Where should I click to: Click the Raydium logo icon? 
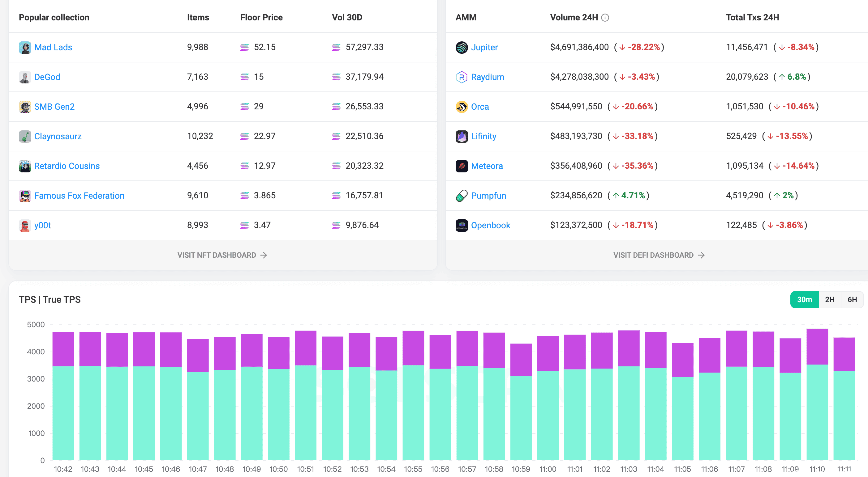pos(461,77)
